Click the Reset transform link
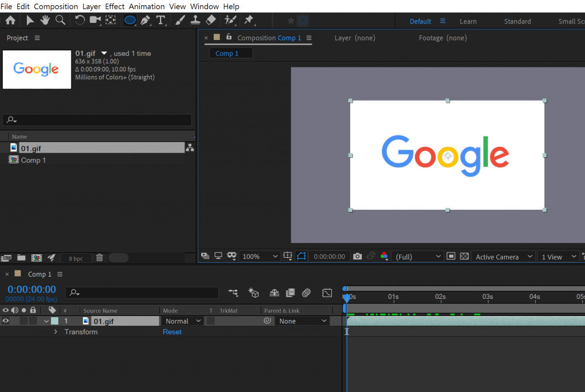585x392 pixels. pyautogui.click(x=172, y=332)
